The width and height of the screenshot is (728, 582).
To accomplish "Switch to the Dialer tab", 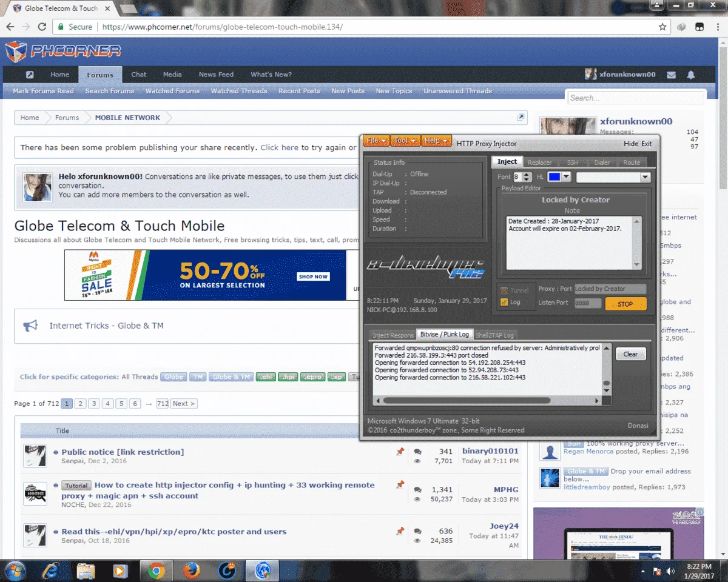I will pyautogui.click(x=602, y=162).
